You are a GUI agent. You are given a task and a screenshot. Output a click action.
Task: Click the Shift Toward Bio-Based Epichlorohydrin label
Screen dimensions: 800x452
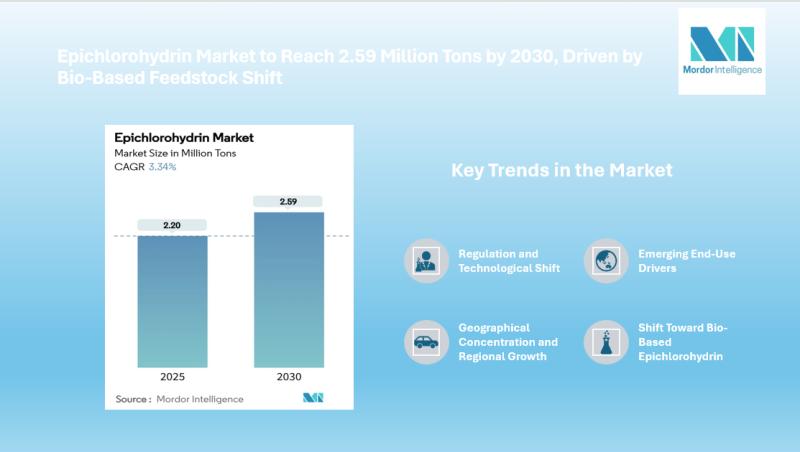[682, 342]
